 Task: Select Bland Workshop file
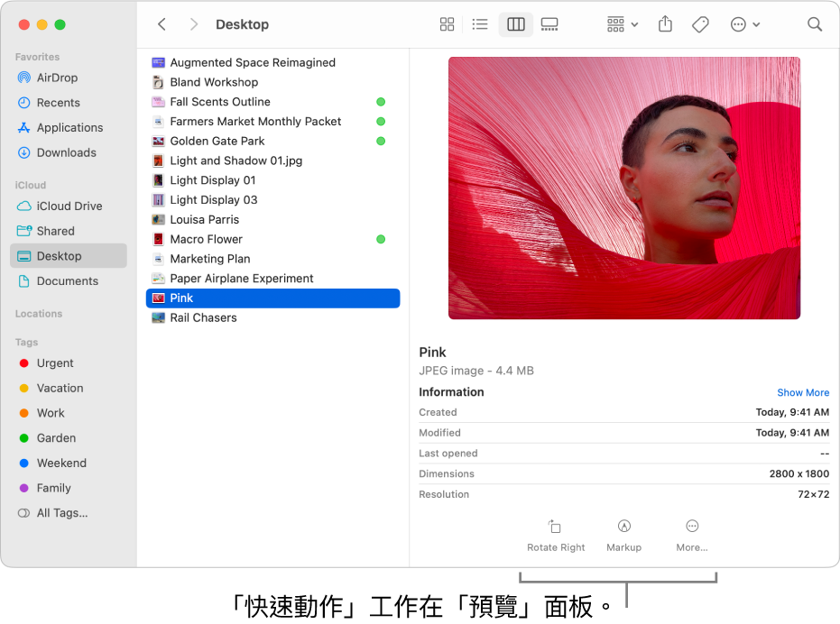tap(272, 82)
